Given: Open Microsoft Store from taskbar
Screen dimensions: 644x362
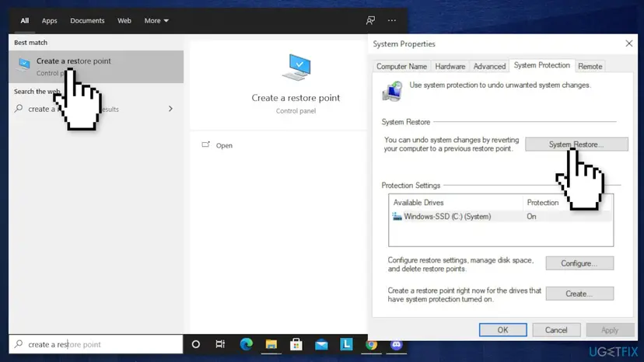Looking at the screenshot, I should [x=296, y=344].
